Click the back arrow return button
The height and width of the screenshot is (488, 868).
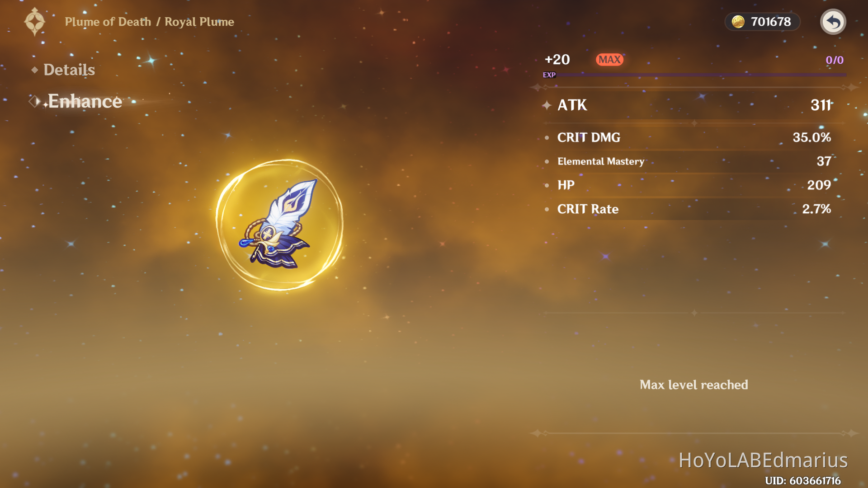(833, 22)
